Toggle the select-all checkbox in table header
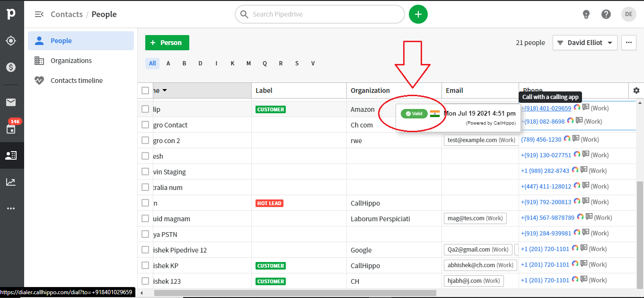The height and width of the screenshot is (298, 644). tap(145, 90)
